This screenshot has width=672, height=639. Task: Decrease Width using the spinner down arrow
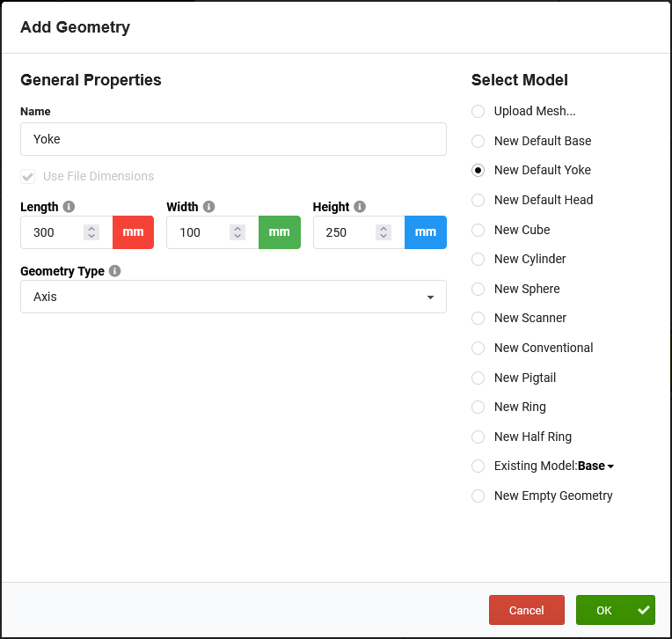(x=237, y=238)
